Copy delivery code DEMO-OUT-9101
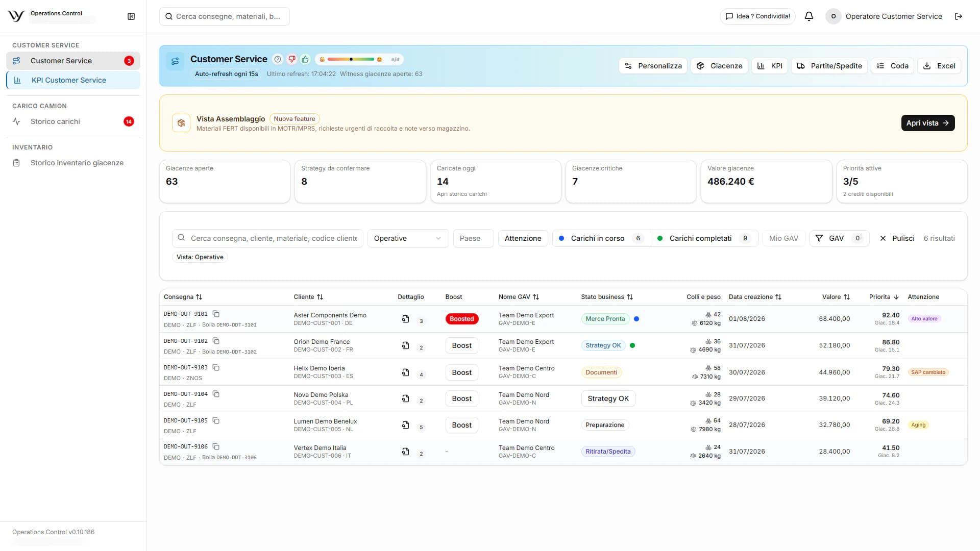This screenshot has width=980, height=551. tap(216, 314)
